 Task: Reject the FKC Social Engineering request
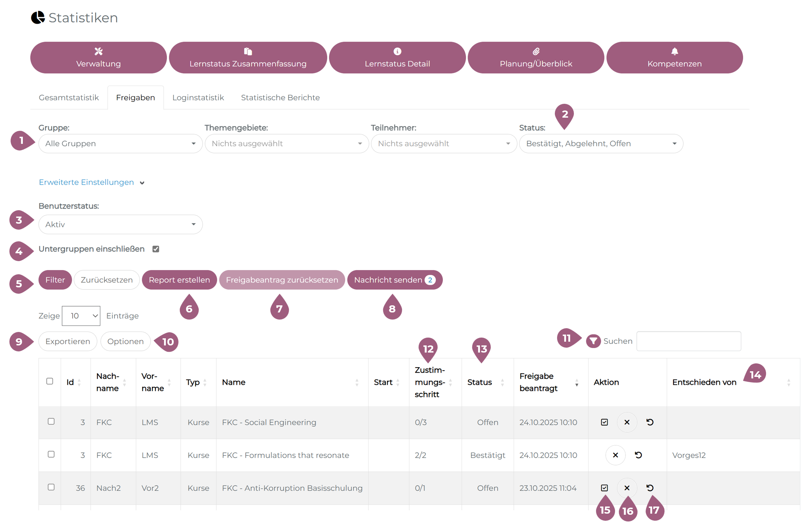coord(627,422)
